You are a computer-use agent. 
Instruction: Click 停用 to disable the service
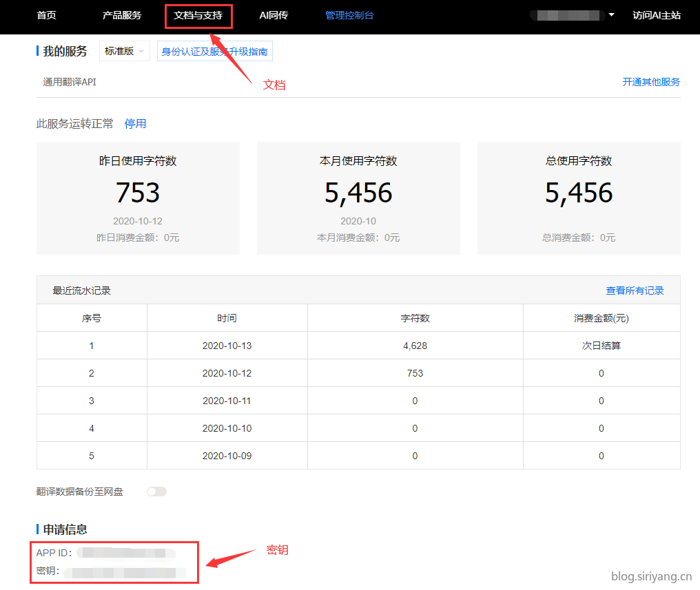click(x=135, y=124)
